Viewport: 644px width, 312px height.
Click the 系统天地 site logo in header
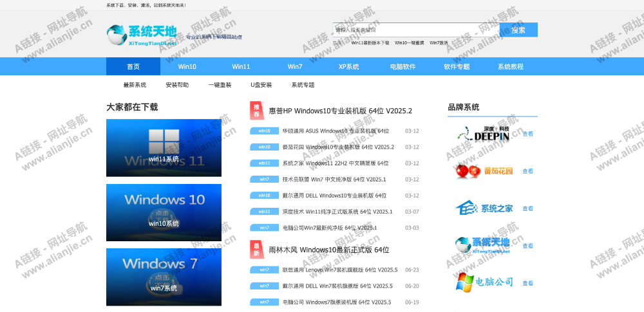142,35
